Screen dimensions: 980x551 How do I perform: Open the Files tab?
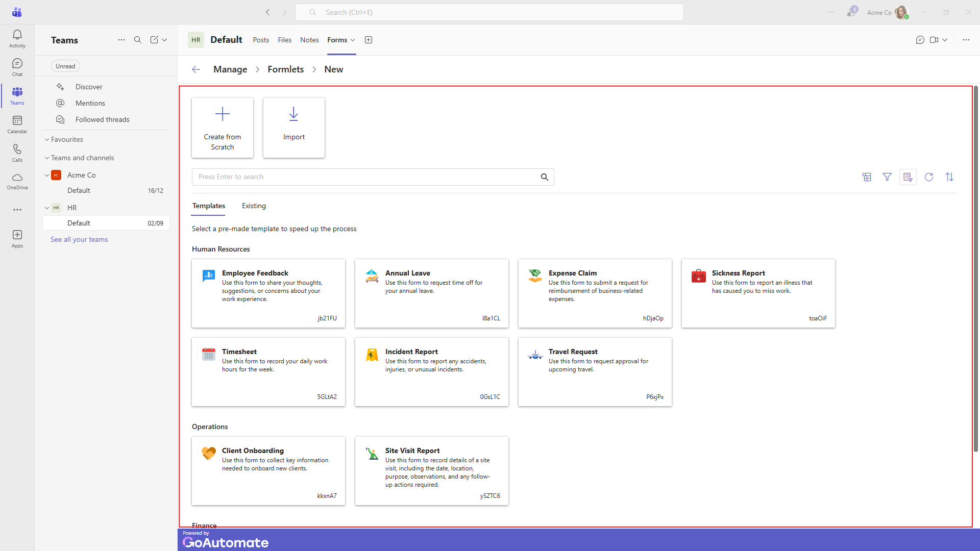tap(284, 40)
